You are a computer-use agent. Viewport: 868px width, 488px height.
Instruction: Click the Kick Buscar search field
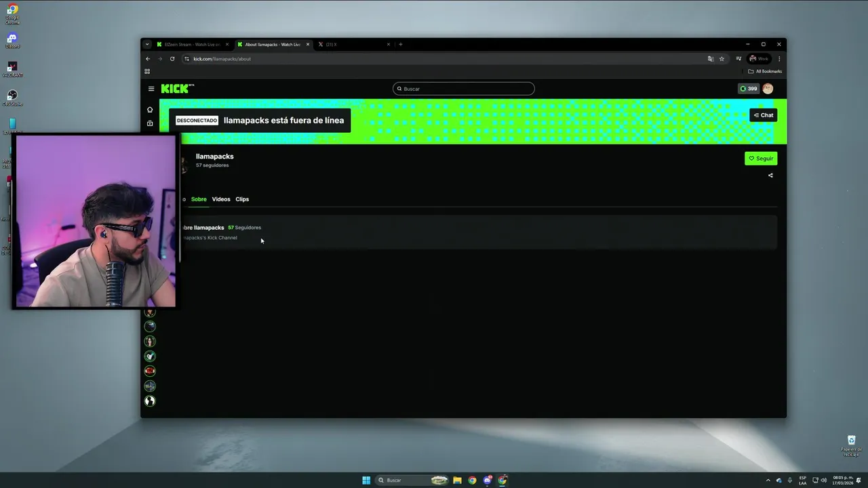[x=464, y=89]
